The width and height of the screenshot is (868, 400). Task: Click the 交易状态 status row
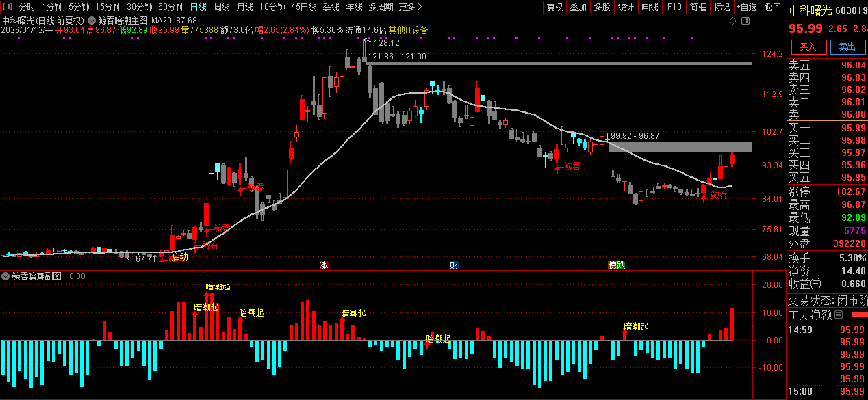coord(827,299)
